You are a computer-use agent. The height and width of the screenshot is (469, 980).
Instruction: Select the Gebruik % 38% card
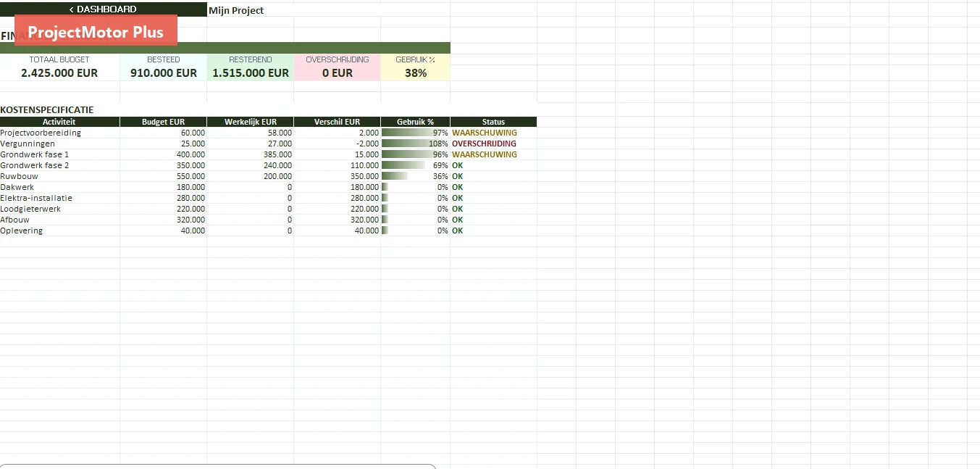(x=415, y=67)
